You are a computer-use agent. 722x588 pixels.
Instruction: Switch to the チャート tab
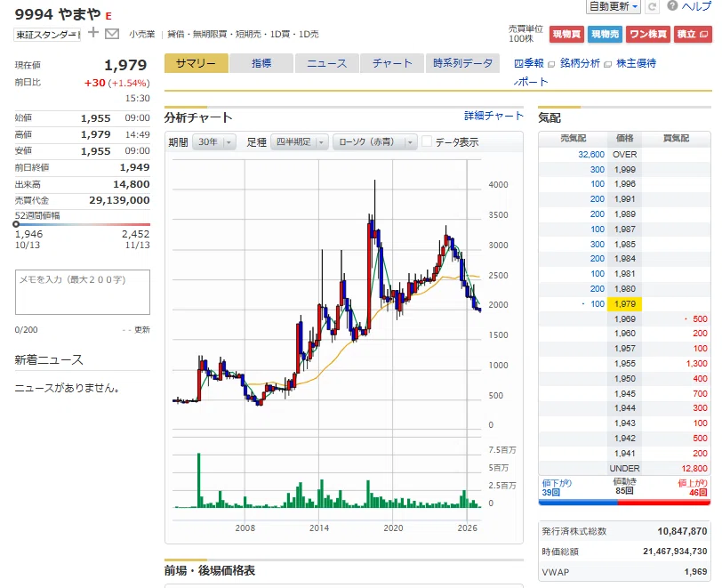click(392, 63)
